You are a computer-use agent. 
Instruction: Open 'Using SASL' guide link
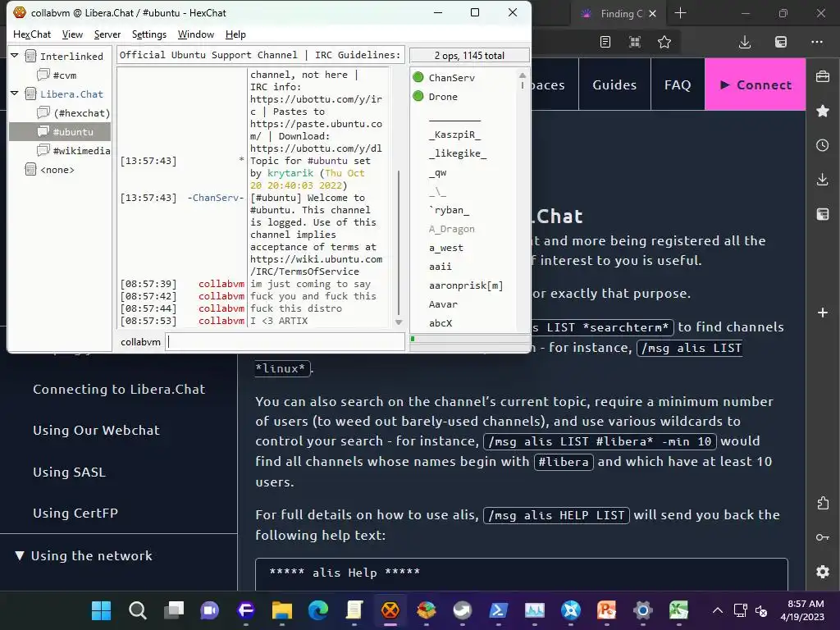pyautogui.click(x=69, y=472)
